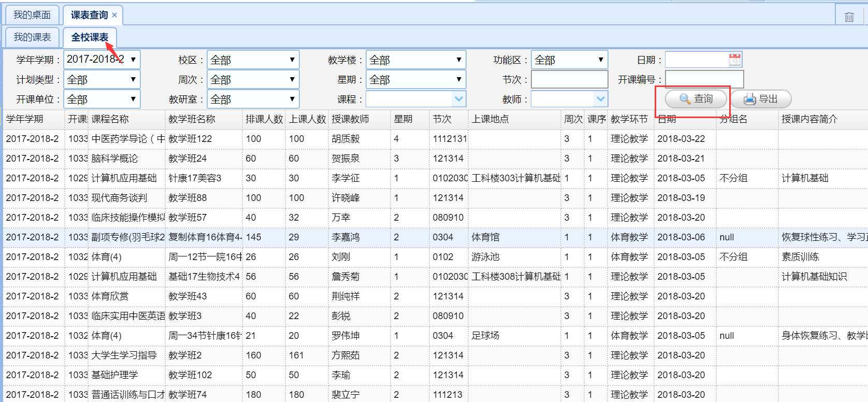Click the 素质训练 content cell

[x=823, y=257]
